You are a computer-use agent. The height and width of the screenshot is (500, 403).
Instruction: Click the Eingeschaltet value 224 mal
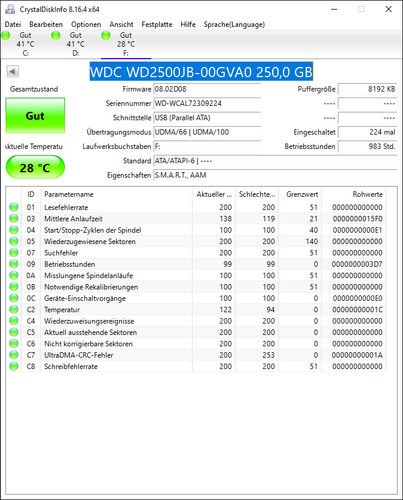(367, 132)
